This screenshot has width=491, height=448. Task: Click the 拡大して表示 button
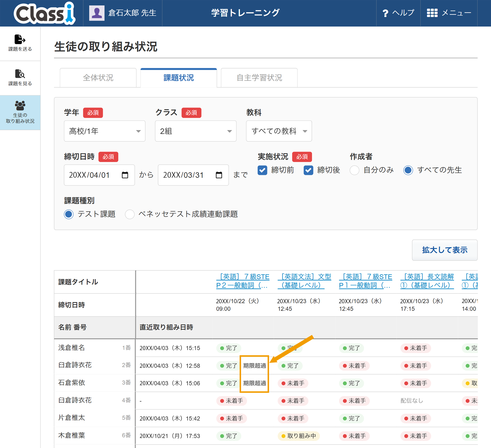click(x=445, y=250)
